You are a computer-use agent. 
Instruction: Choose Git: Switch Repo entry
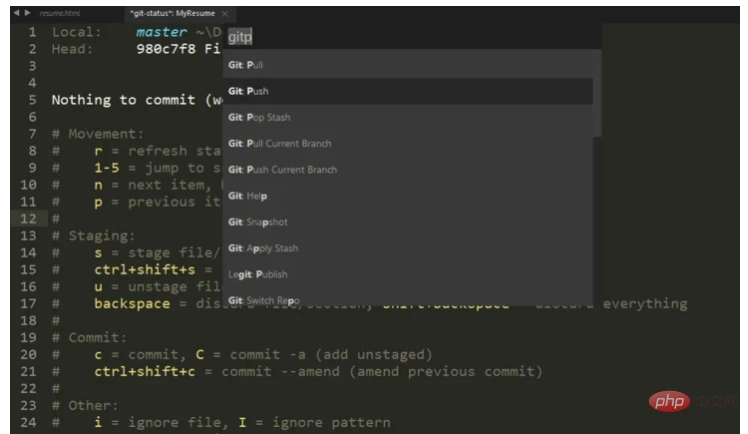(408, 299)
